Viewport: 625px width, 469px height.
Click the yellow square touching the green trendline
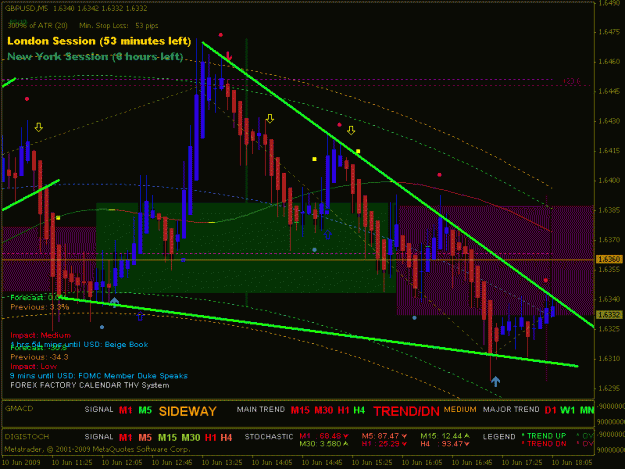click(358, 151)
